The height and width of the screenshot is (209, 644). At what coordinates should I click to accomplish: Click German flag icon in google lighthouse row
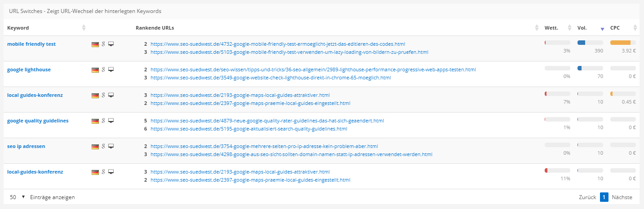[95, 70]
